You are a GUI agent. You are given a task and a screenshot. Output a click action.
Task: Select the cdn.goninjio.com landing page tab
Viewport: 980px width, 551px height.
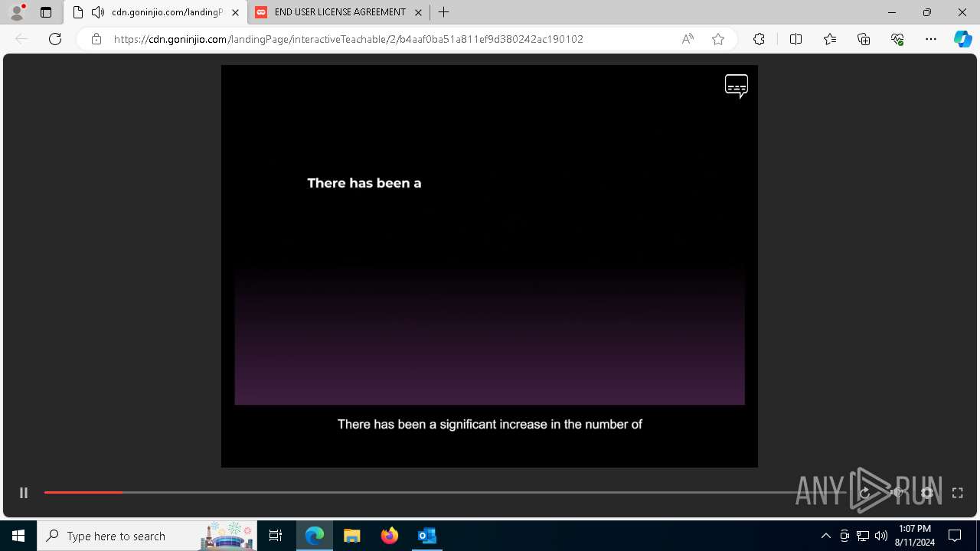(x=155, y=12)
